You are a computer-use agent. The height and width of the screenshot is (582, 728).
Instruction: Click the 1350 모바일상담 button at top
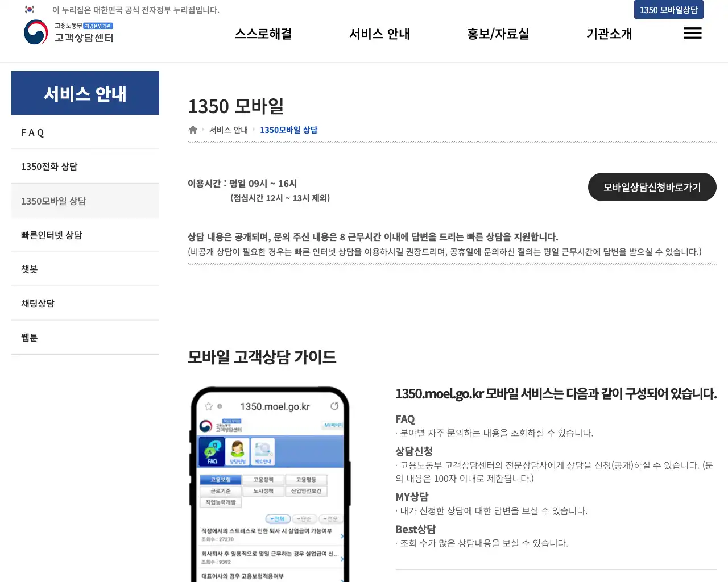coord(668,9)
